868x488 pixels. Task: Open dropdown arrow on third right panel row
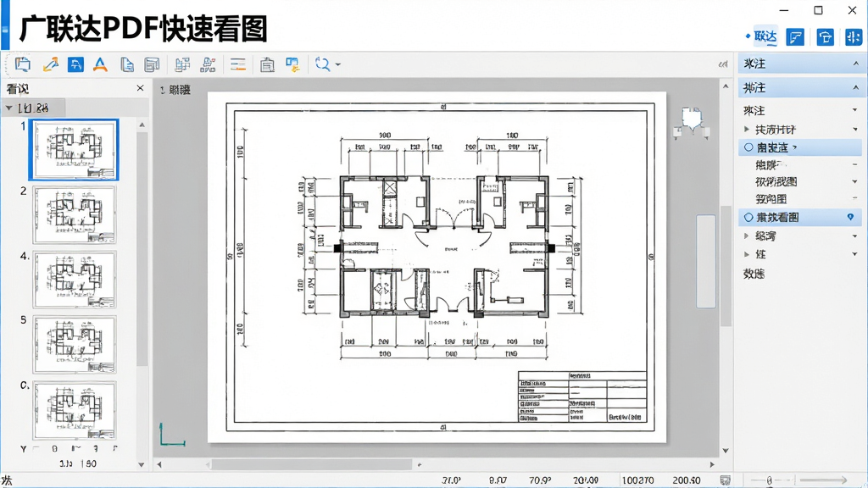(855, 111)
